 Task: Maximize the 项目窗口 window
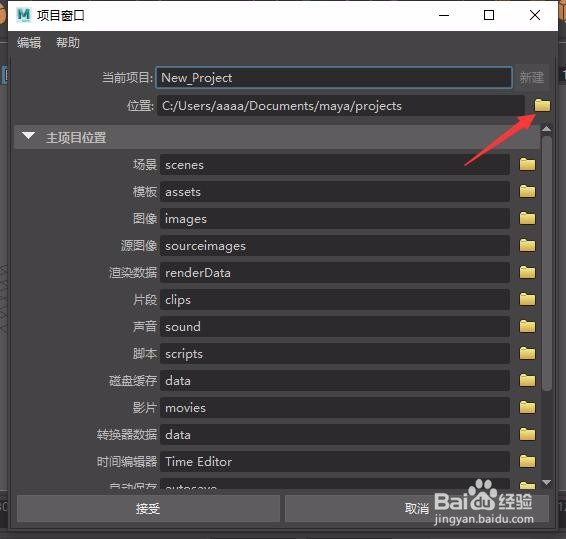click(489, 15)
